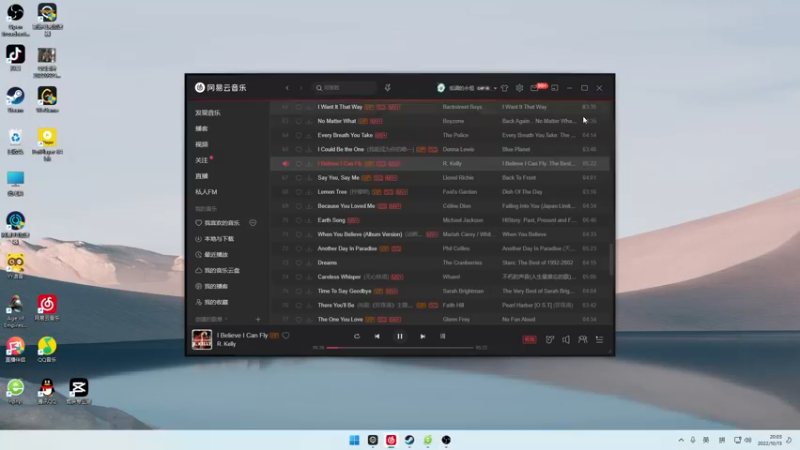Open Discover Music in sidebar

[x=208, y=113]
